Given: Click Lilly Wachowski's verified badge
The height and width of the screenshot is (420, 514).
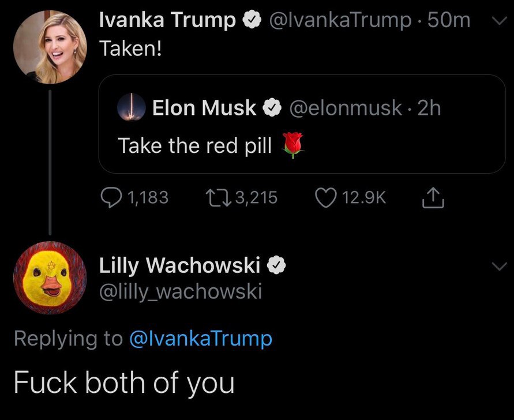Looking at the screenshot, I should [x=276, y=265].
